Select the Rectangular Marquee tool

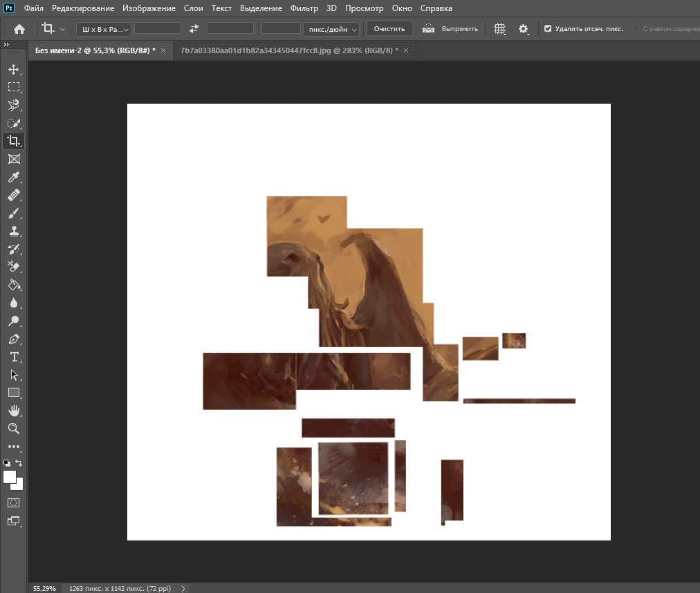pyautogui.click(x=14, y=87)
